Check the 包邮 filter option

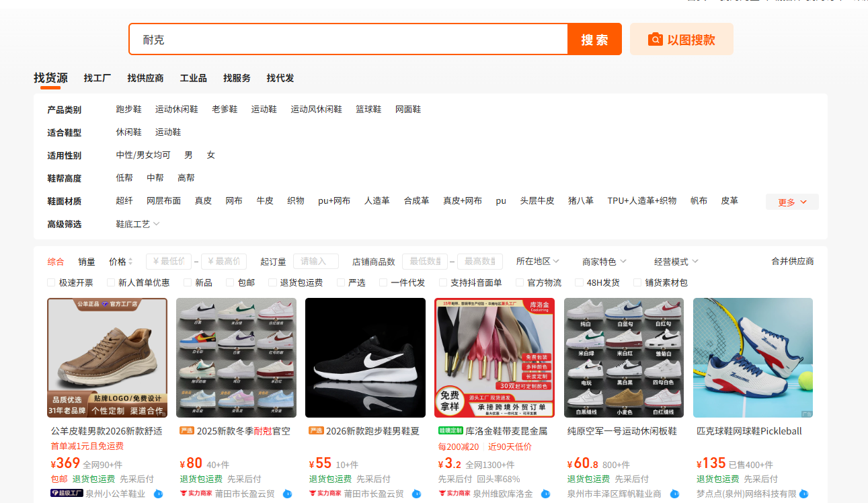click(230, 282)
